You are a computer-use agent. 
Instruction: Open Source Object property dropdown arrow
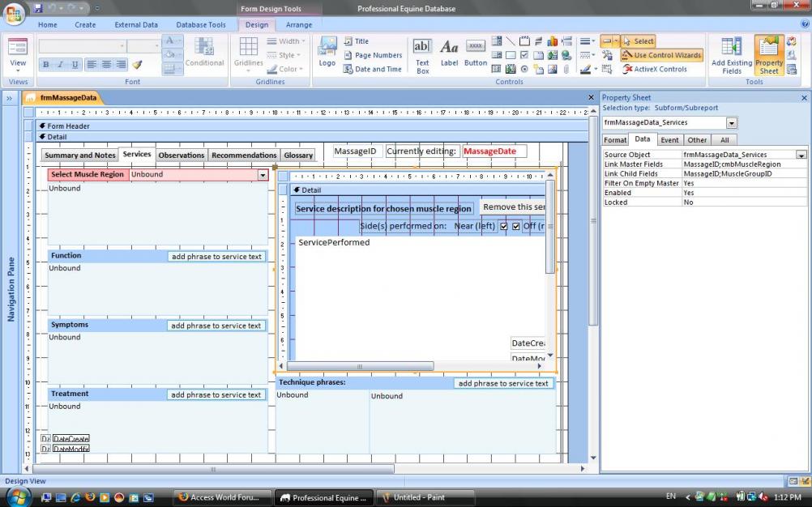(x=801, y=155)
